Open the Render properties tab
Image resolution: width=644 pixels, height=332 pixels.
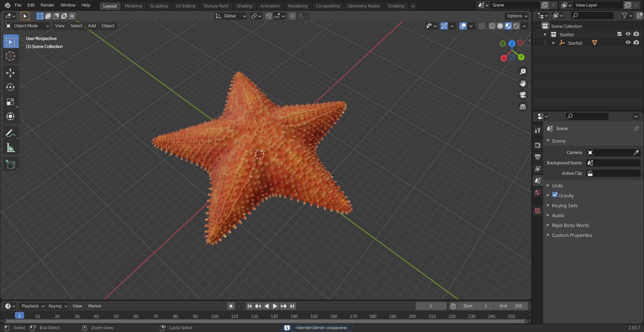(x=537, y=145)
